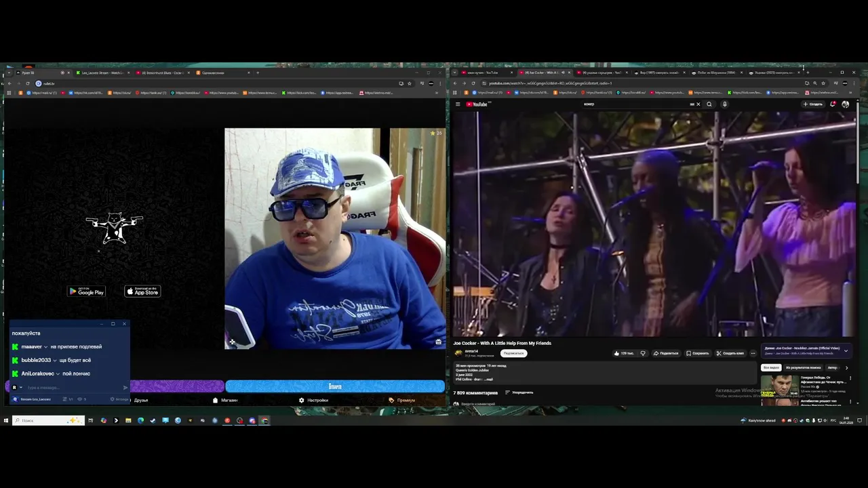Open tab search dropdown in YouTube browser
The width and height of the screenshot is (868, 488).
click(454, 73)
